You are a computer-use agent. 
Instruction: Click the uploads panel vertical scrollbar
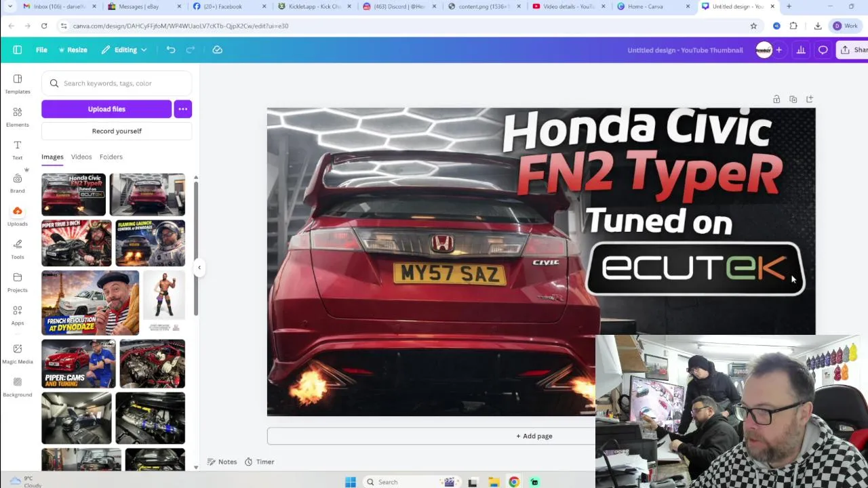click(x=196, y=247)
